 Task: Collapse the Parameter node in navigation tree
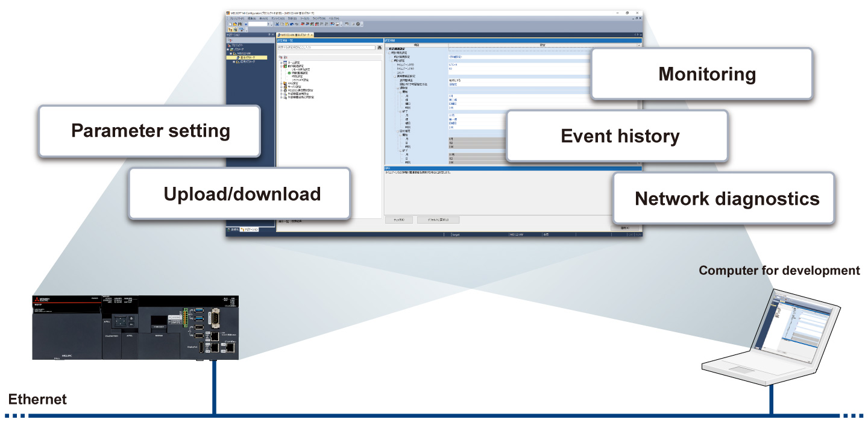tap(228, 49)
